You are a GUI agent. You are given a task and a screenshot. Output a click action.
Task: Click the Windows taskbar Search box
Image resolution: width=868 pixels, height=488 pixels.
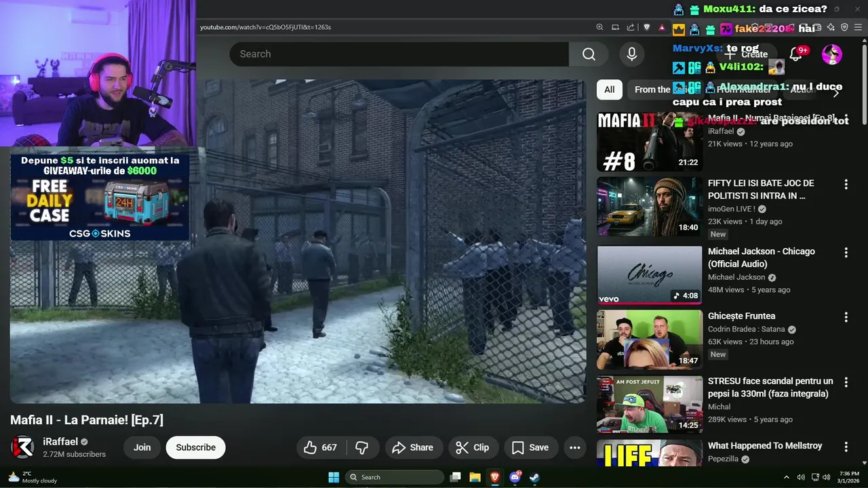[x=395, y=477]
